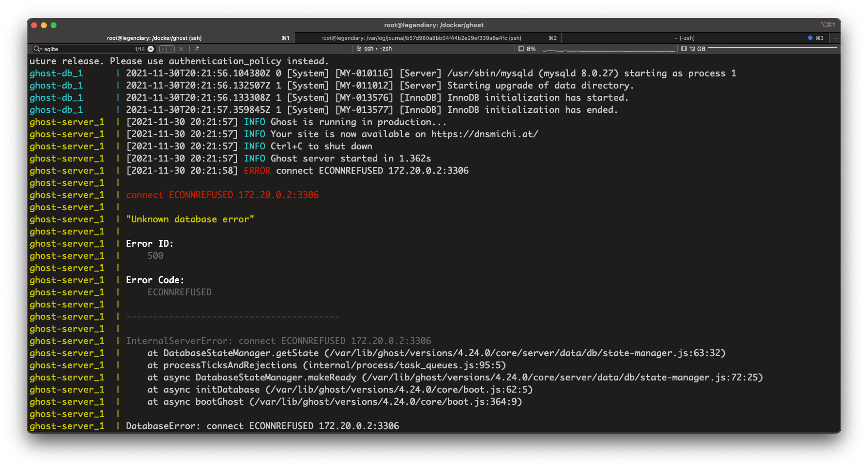Image resolution: width=868 pixels, height=469 pixels.
Task: Switch to the ~ (-zsh) tab
Action: 684,38
